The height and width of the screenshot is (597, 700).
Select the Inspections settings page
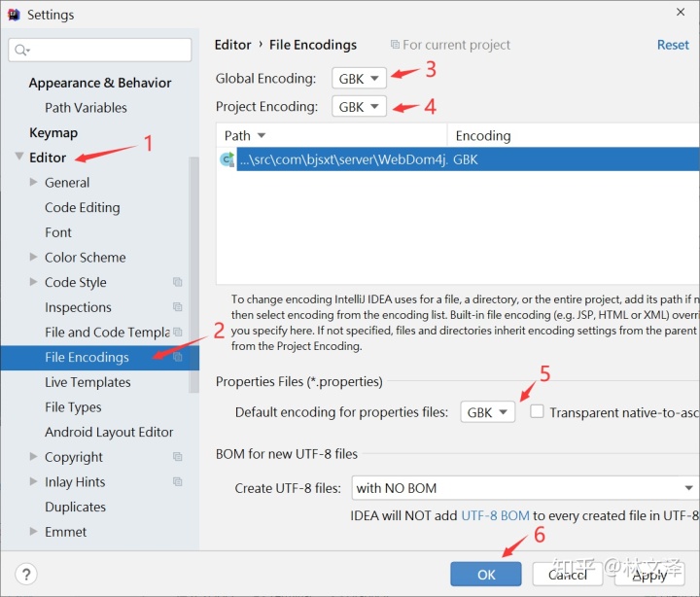(x=78, y=307)
